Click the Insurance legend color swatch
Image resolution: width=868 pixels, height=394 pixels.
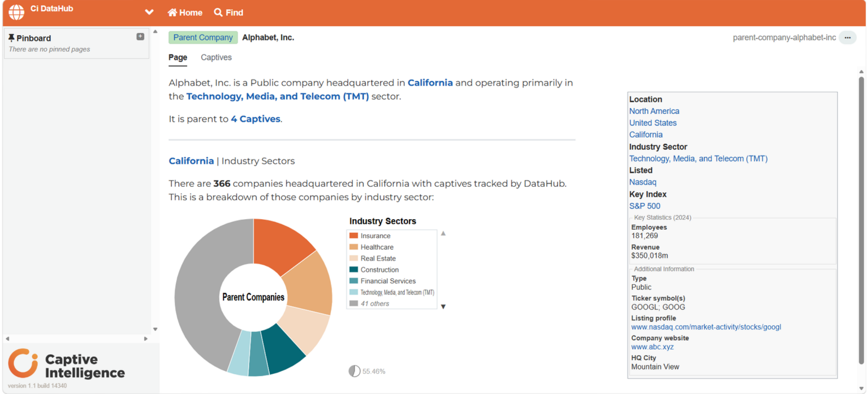click(354, 236)
